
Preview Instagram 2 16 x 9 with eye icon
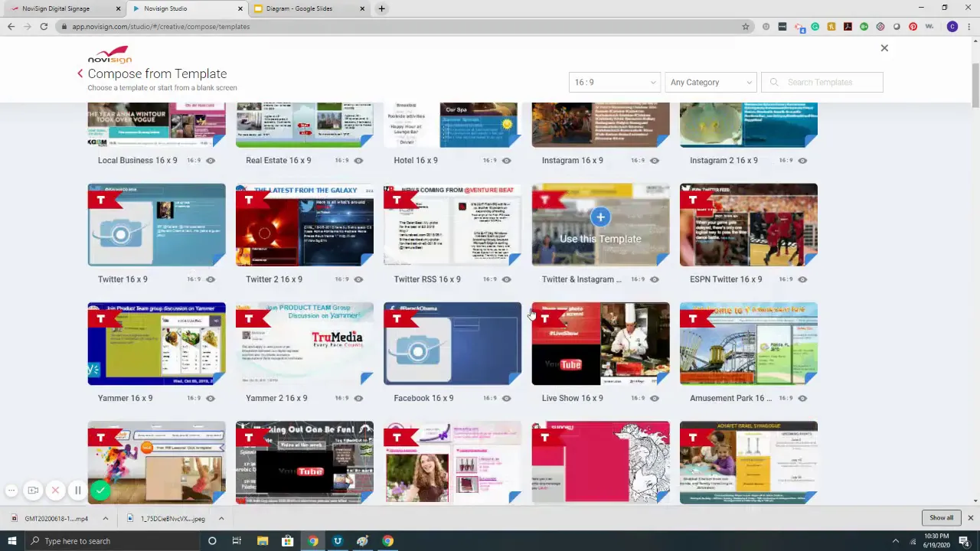(x=802, y=161)
